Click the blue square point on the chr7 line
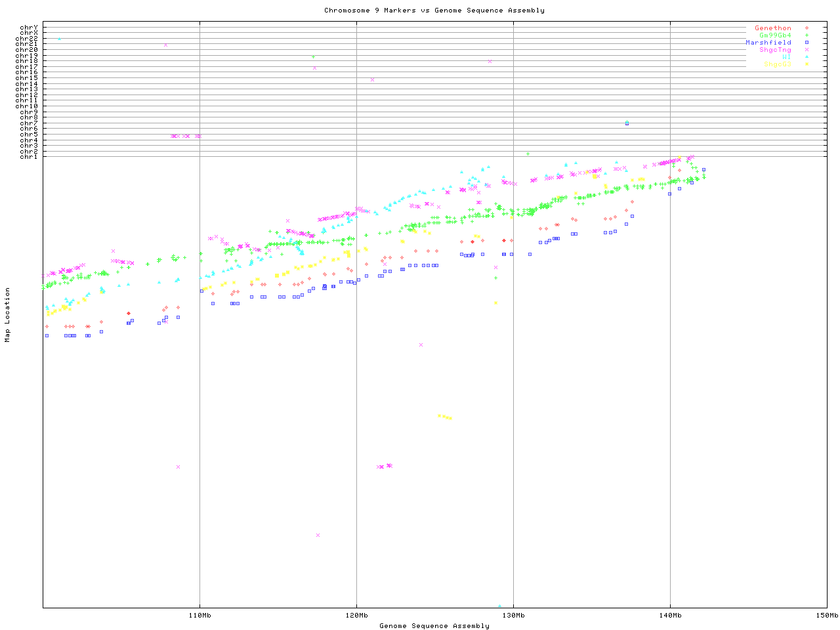The height and width of the screenshot is (630, 840). 627,123
